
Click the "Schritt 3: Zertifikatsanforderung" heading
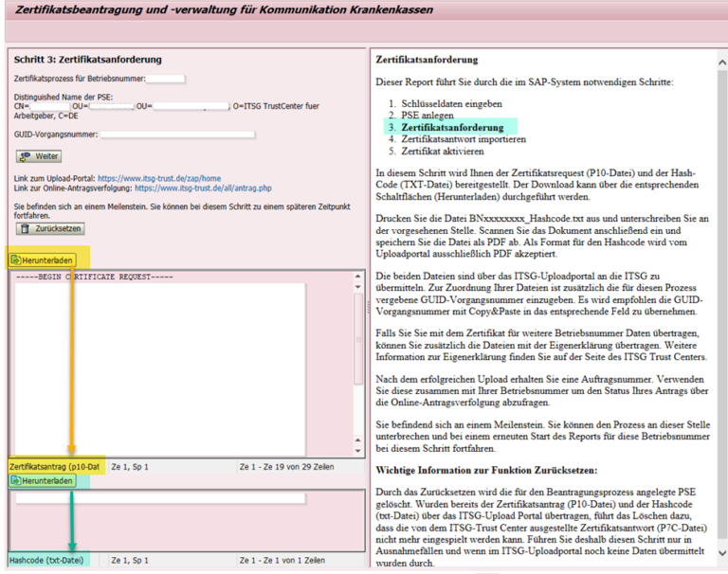tap(88, 60)
